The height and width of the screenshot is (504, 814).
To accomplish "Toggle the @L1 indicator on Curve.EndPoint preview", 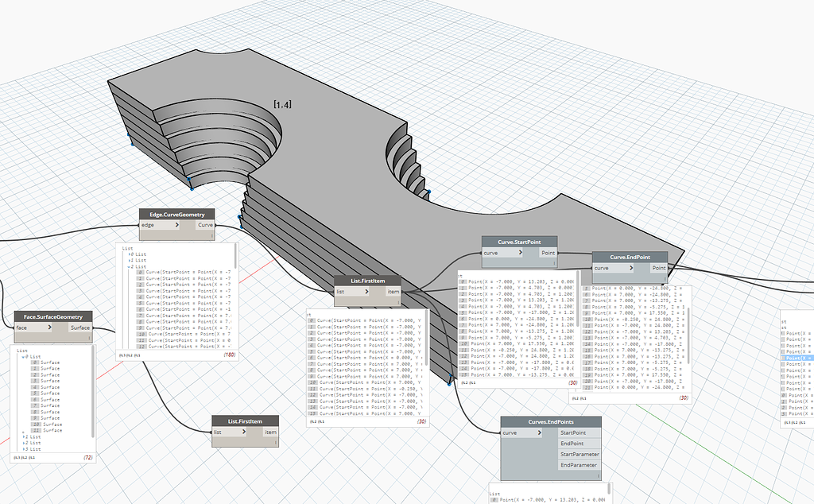I will (x=585, y=398).
